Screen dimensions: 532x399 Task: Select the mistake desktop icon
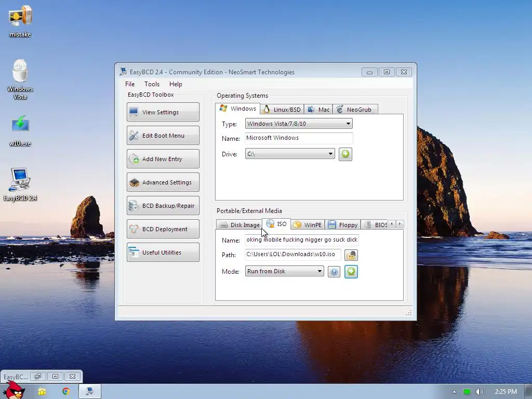(x=20, y=21)
